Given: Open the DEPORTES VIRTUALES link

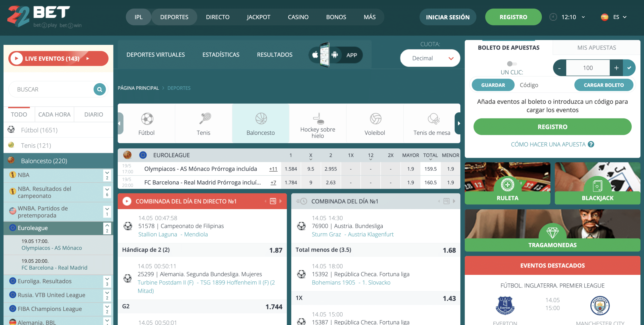Looking at the screenshot, I should click(155, 55).
